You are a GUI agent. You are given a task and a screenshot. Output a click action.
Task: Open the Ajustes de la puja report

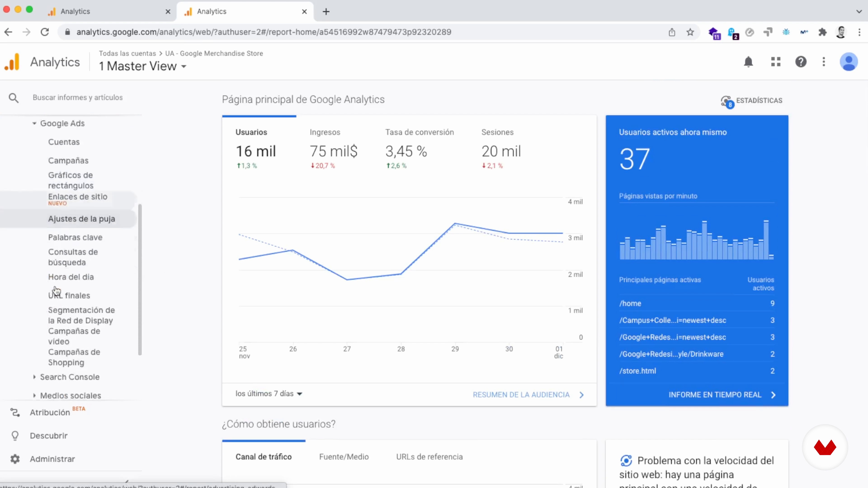point(81,218)
